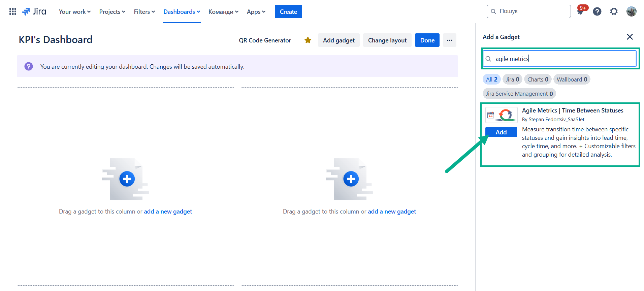This screenshot has height=291, width=644.
Task: Open notifications bell with 9+ badge
Action: (580, 11)
